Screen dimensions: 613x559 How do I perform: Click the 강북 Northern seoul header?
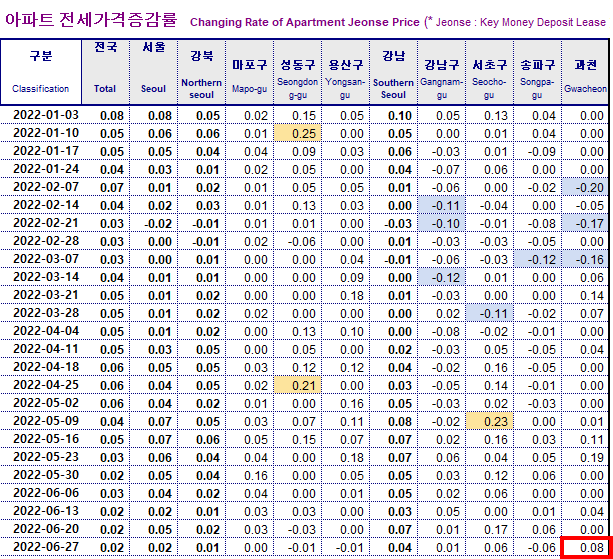tap(201, 72)
